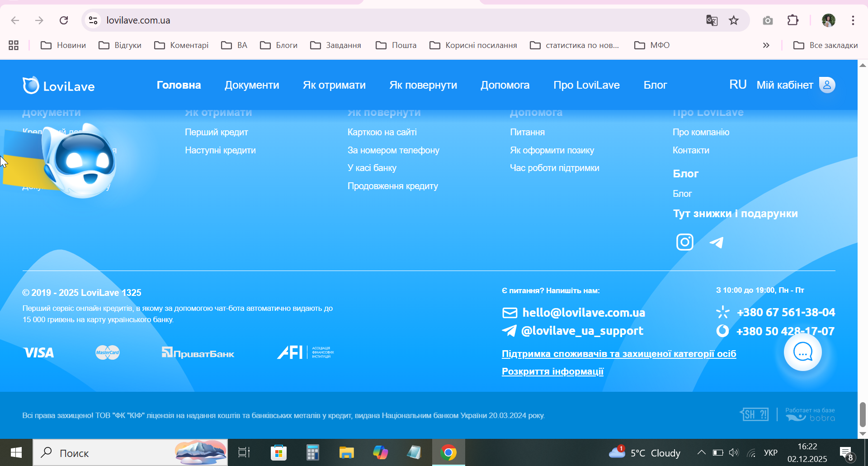The image size is (868, 466).
Task: Click the camera screenshot extension icon
Action: (768, 20)
